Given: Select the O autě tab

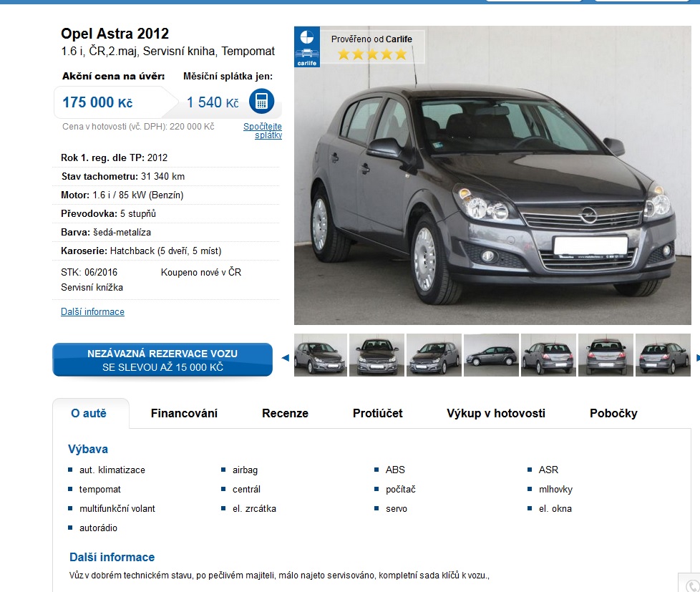Looking at the screenshot, I should [x=88, y=414].
